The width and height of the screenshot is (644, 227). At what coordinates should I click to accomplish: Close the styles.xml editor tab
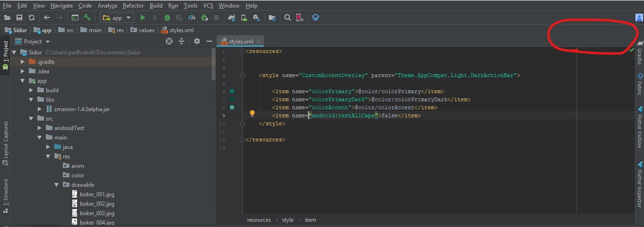(258, 42)
